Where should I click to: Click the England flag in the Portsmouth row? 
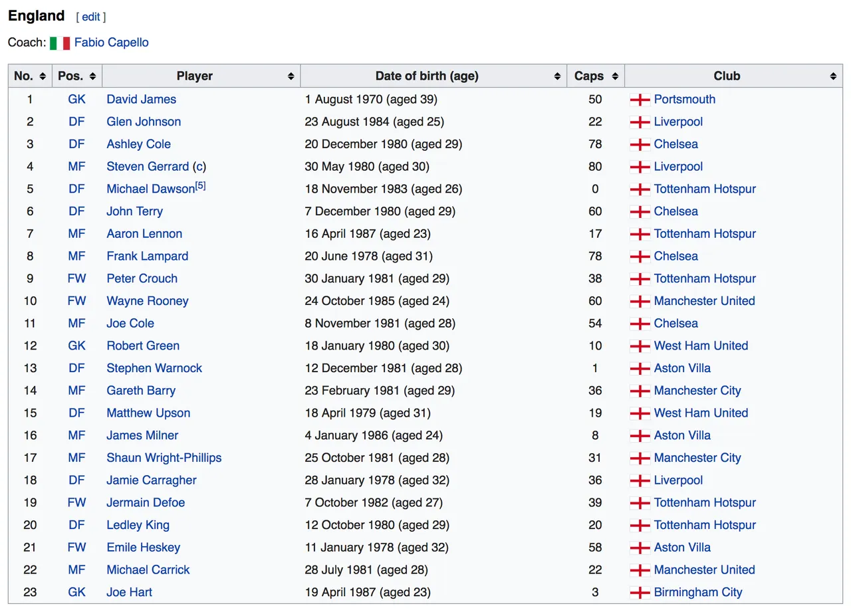[640, 100]
